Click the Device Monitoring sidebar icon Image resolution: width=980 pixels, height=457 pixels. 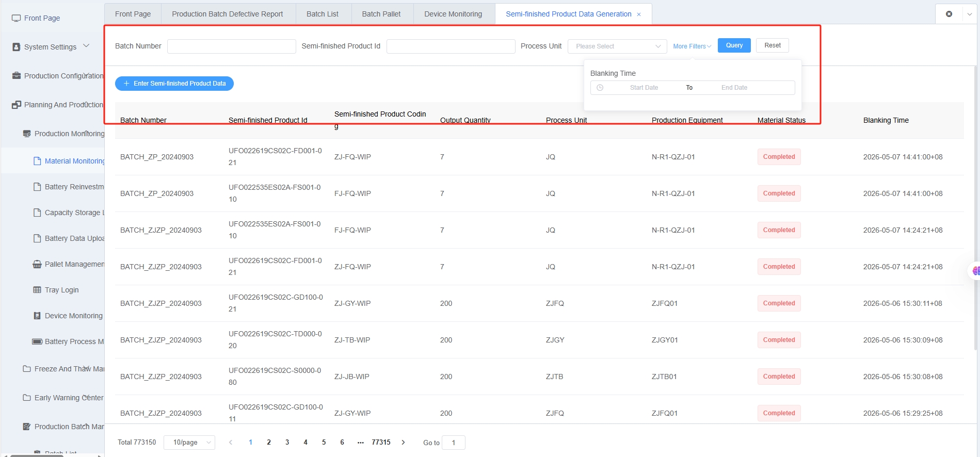37,316
